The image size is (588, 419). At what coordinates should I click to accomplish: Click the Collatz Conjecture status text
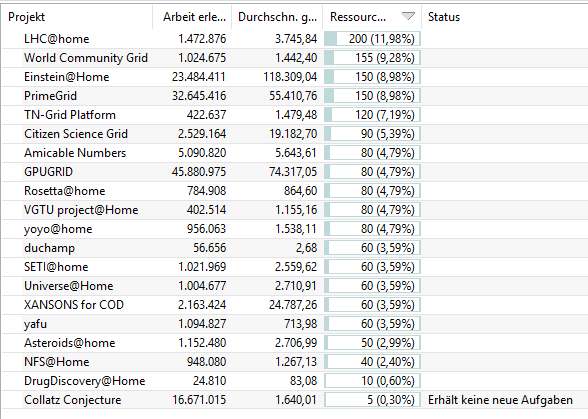pyautogui.click(x=500, y=400)
